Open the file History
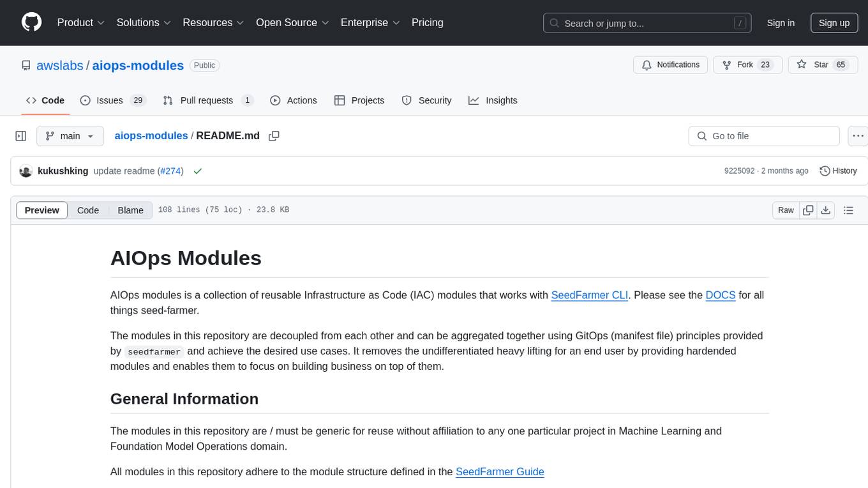 pyautogui.click(x=838, y=171)
